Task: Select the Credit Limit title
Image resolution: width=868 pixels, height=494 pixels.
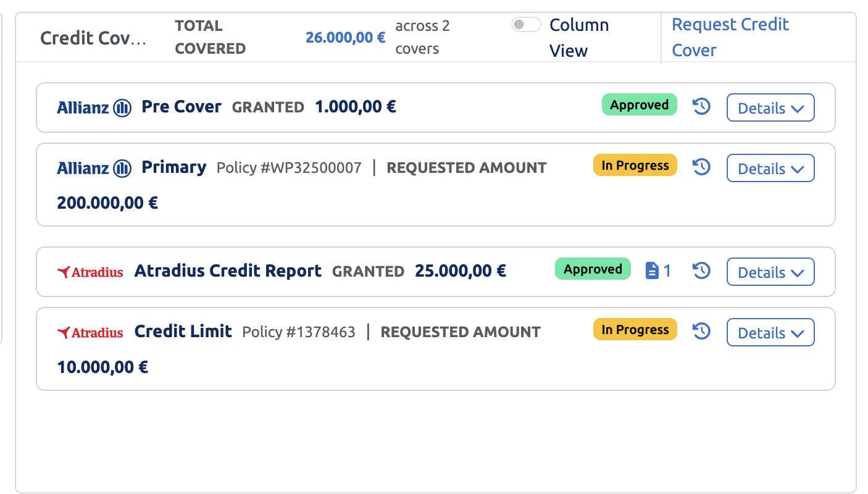Action: pos(183,332)
